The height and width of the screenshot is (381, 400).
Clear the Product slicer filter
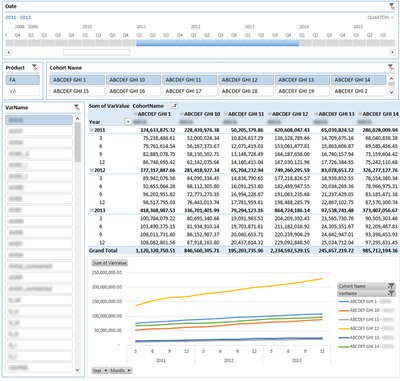click(35, 67)
